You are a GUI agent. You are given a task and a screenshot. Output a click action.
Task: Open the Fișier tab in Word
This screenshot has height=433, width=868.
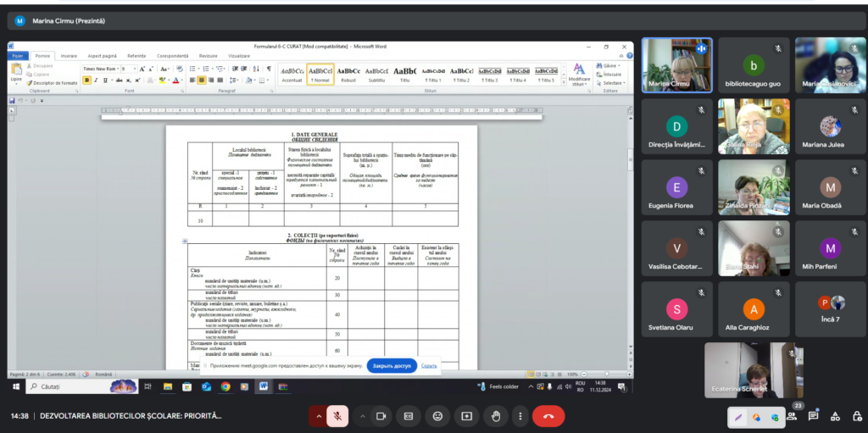pos(18,56)
